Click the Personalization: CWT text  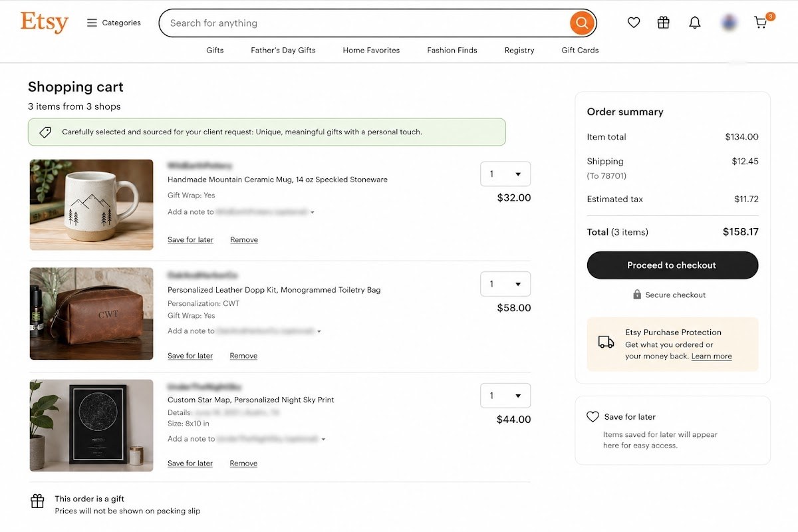(203, 303)
